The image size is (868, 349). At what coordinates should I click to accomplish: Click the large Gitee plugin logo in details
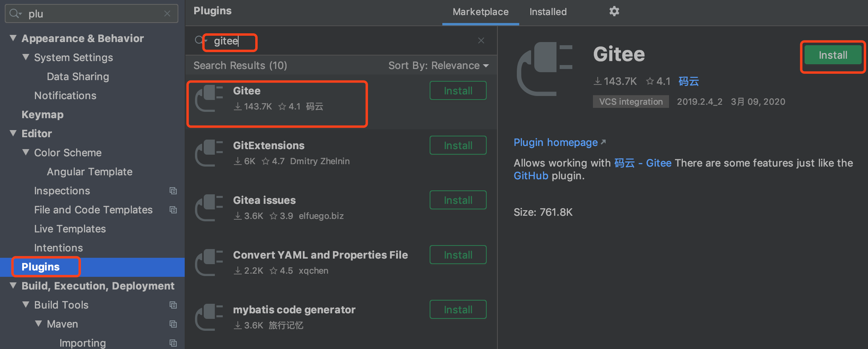coord(545,69)
